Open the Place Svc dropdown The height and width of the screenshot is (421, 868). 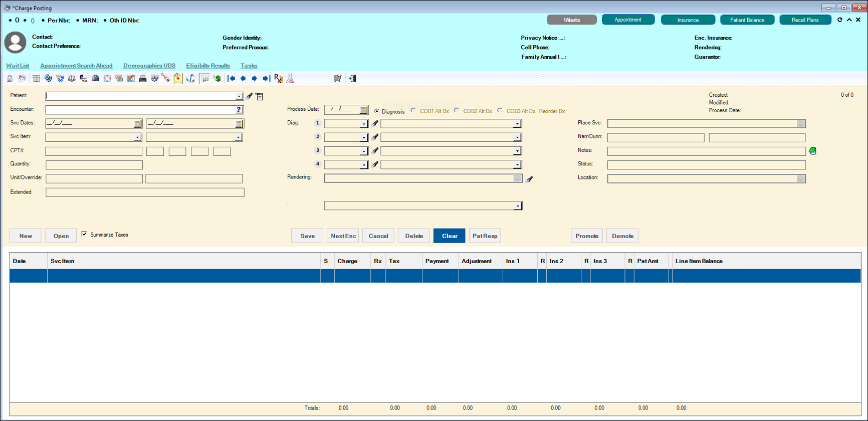pos(800,124)
